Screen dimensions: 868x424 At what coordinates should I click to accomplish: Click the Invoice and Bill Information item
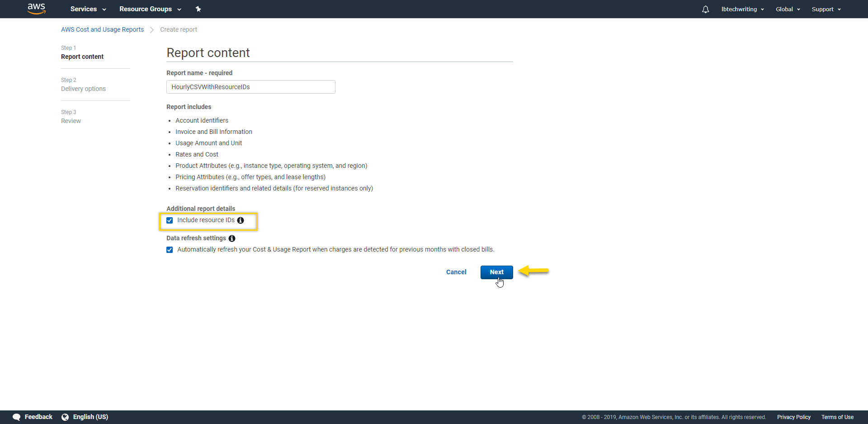point(214,132)
